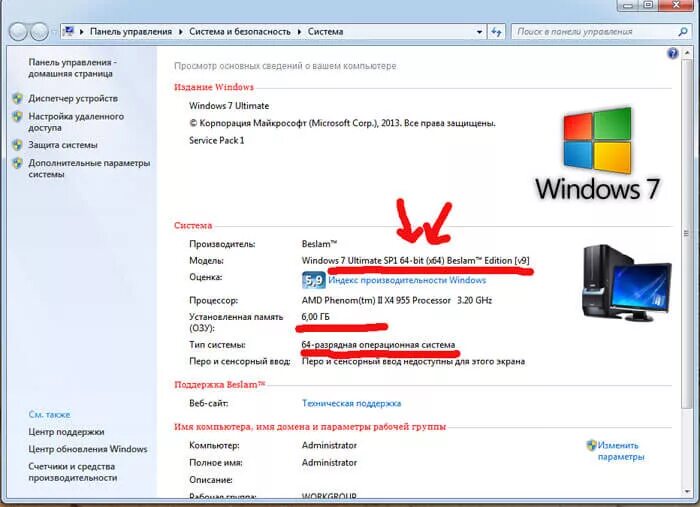The width and height of the screenshot is (700, 507).
Task: Click the Windows 7 flag logo
Action: click(x=598, y=141)
